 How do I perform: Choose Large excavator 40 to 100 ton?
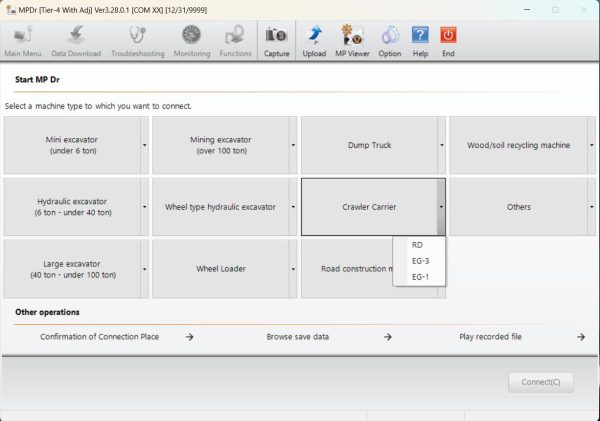click(x=72, y=269)
